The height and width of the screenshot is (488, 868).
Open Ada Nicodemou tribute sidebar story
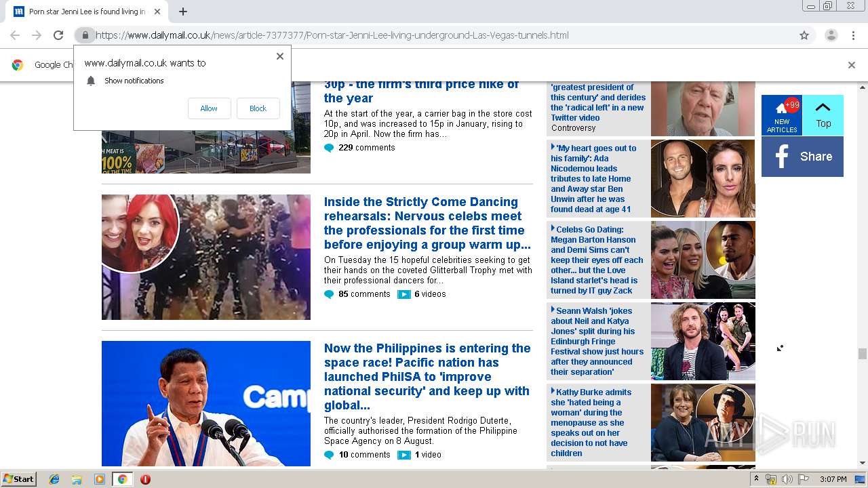coord(593,179)
